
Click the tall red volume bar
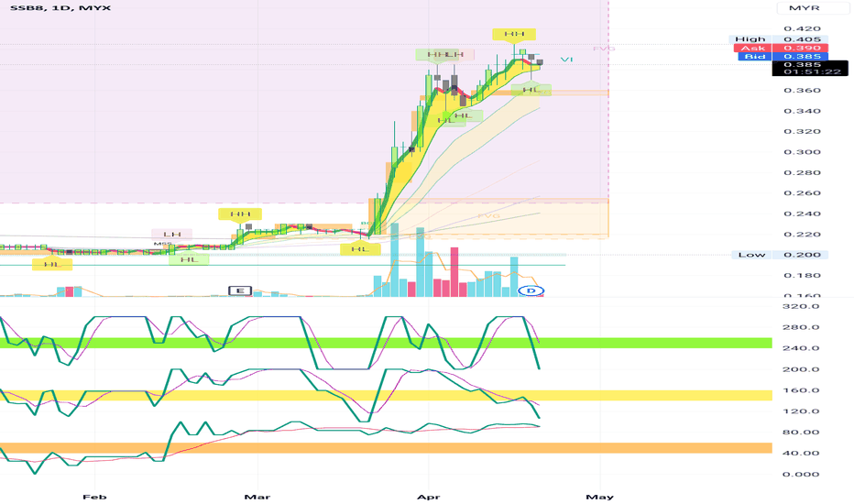click(454, 272)
